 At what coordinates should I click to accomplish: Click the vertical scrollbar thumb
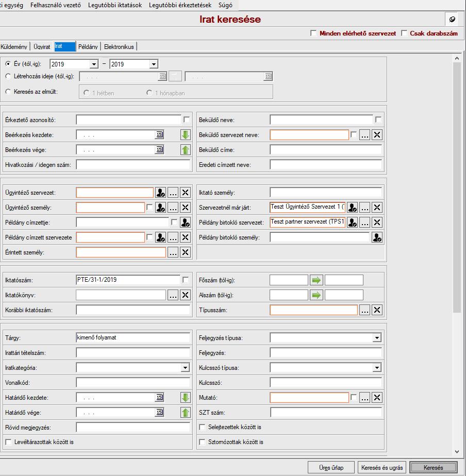click(457, 188)
